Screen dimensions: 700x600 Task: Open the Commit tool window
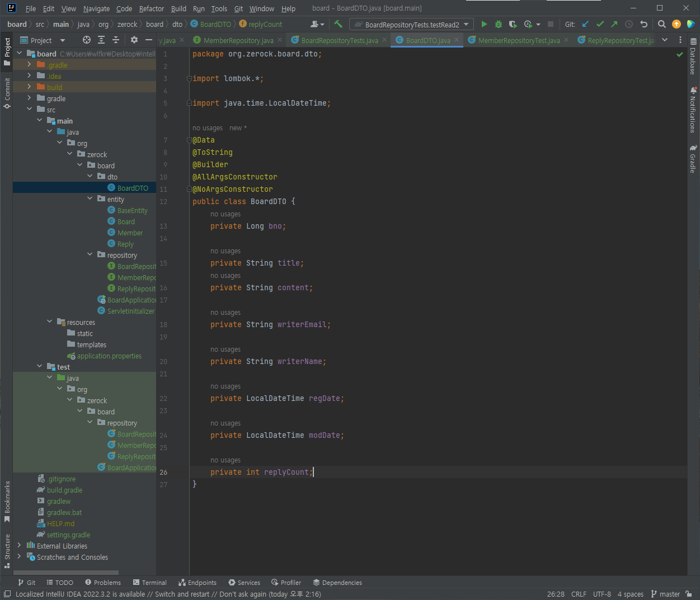click(7, 93)
